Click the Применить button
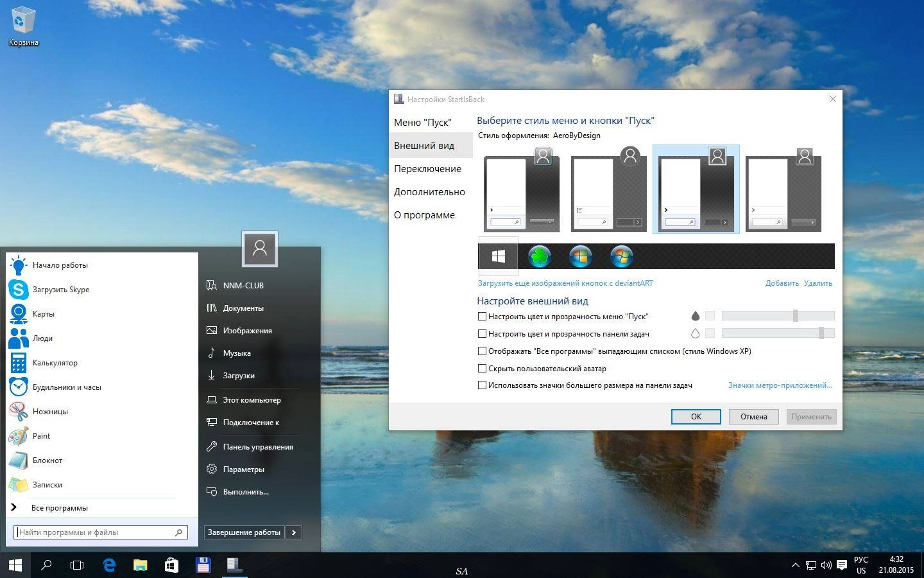 [812, 417]
